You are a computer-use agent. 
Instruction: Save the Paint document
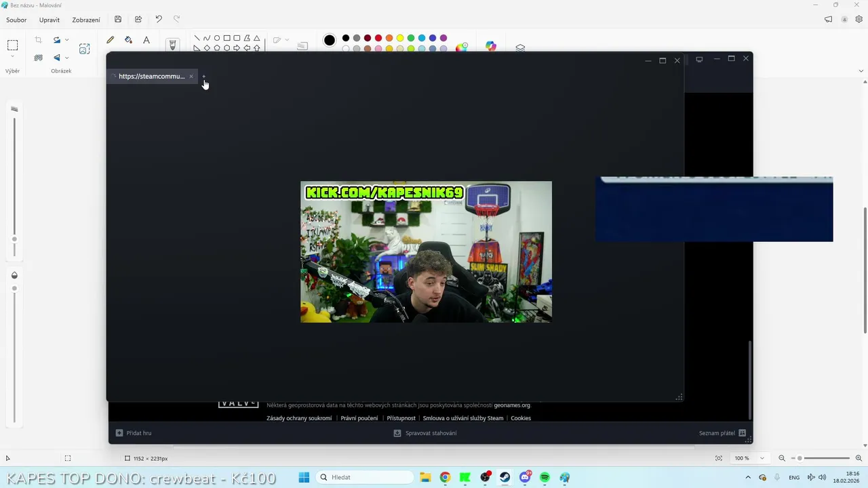tap(118, 20)
